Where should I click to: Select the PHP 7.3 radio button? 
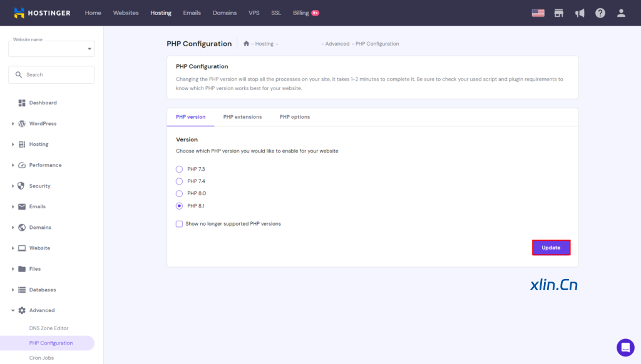(180, 169)
